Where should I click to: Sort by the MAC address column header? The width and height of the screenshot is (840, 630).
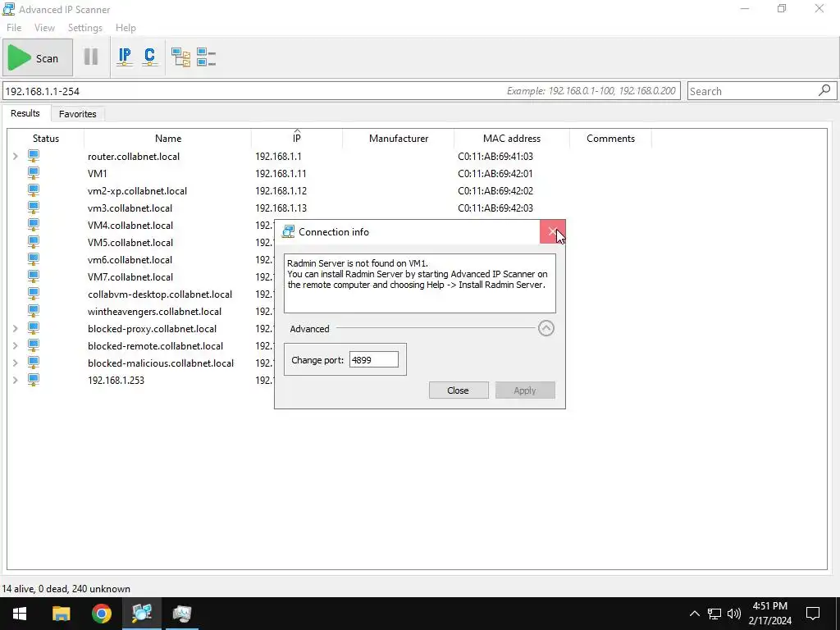pos(512,138)
